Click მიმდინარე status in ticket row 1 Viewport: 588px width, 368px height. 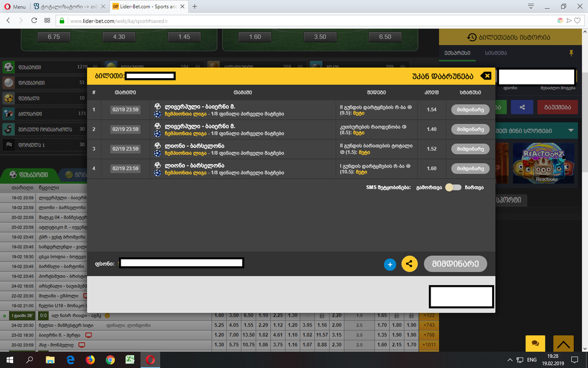(x=470, y=110)
